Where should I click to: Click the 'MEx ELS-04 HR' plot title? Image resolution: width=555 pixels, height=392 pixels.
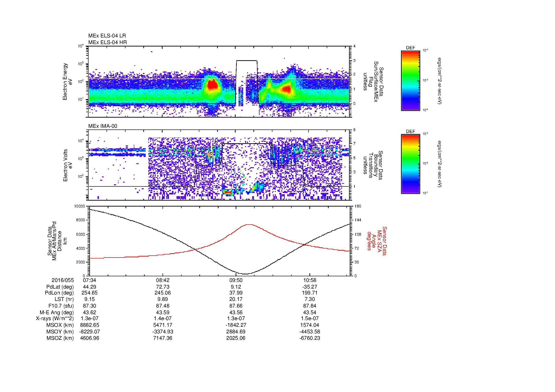[107, 42]
